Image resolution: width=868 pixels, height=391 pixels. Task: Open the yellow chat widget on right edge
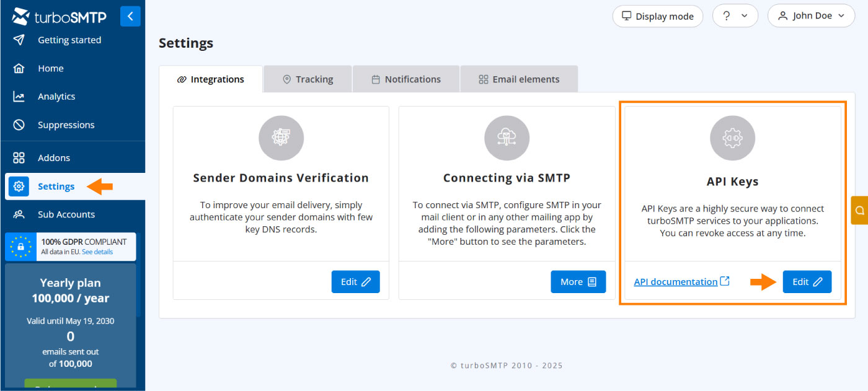(x=859, y=210)
